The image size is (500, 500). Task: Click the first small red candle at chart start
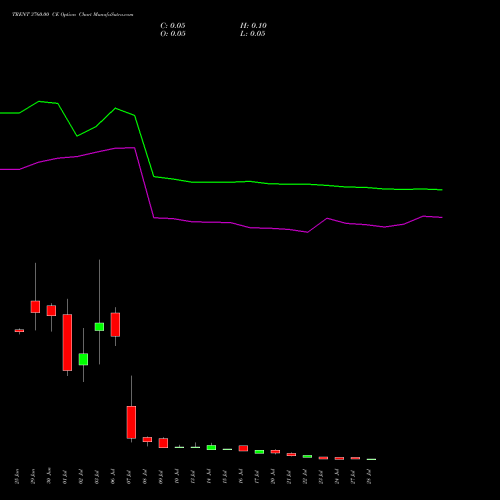pos(19,331)
